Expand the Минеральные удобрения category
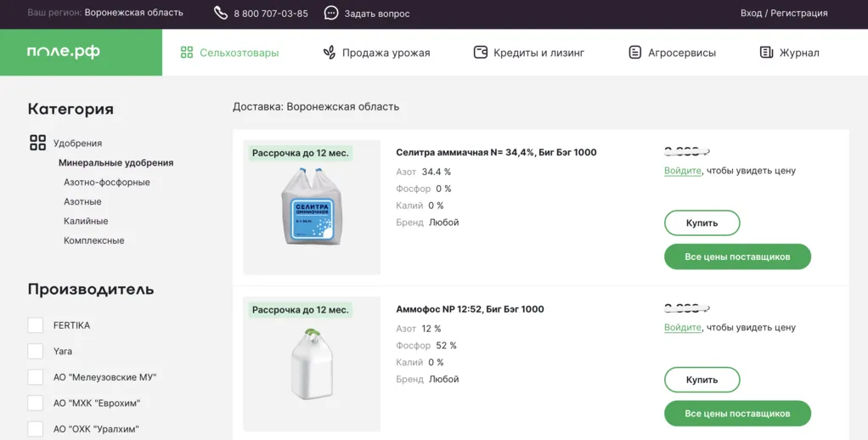Screen dimensions: 868x440 click(116, 162)
